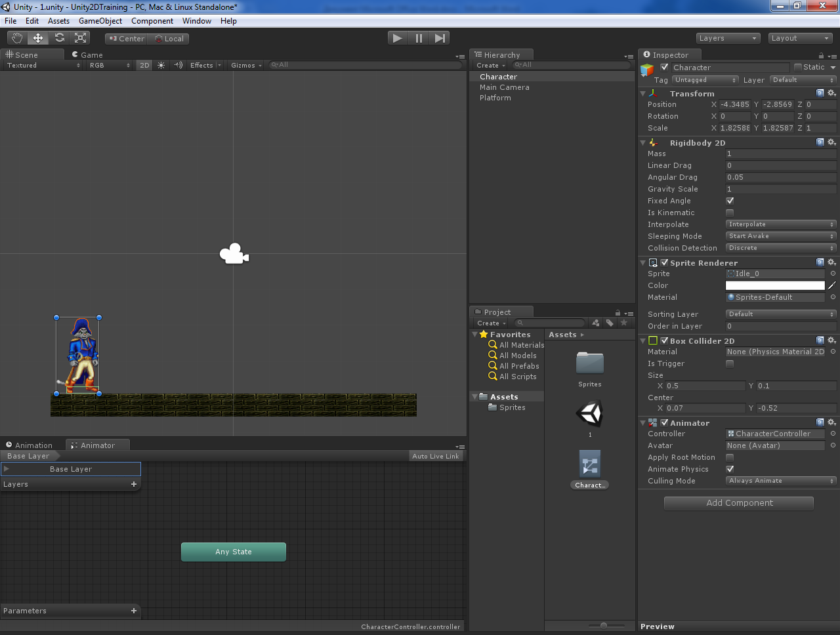Click the camera gizmo in Scene view

click(x=234, y=254)
